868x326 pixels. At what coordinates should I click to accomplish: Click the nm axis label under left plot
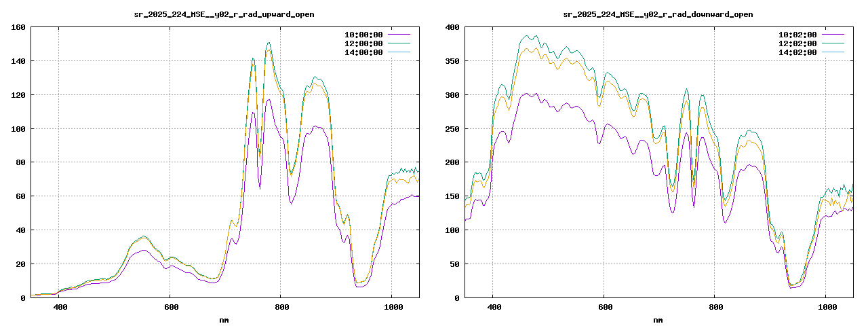(x=224, y=320)
